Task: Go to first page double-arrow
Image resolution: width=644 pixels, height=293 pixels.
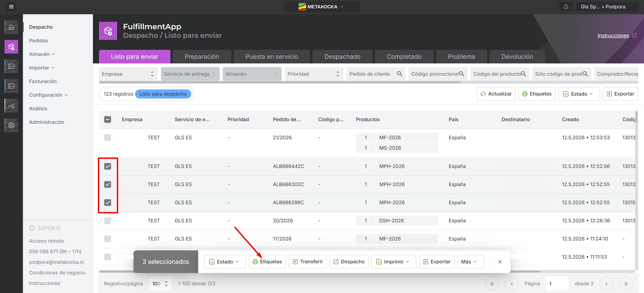Action: (492, 284)
